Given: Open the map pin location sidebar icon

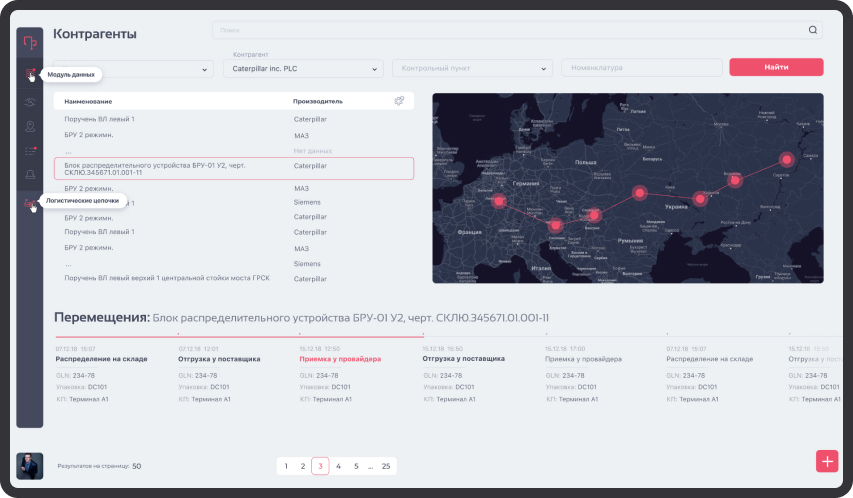Looking at the screenshot, I should pyautogui.click(x=30, y=126).
